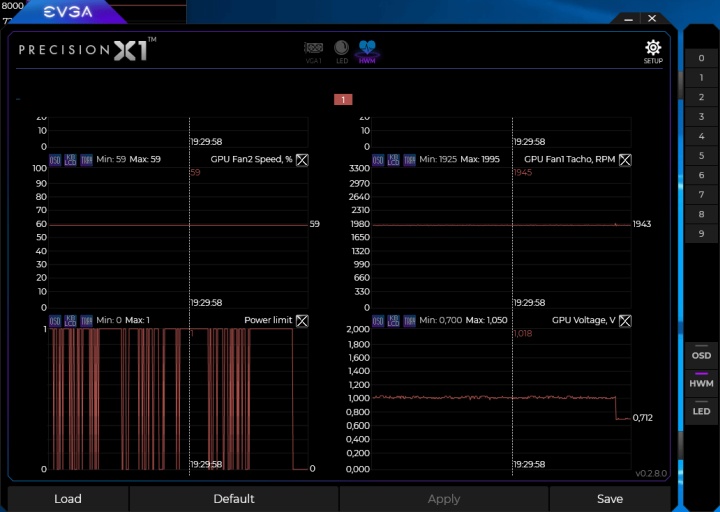The height and width of the screenshot is (512, 720).
Task: Toggle Tray icon for GPU Voltage graph
Action: 409,321
